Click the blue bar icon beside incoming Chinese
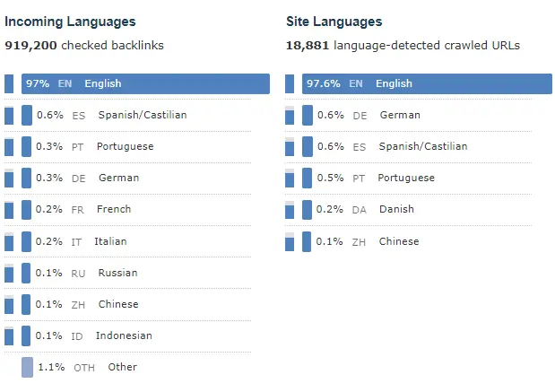The width and height of the screenshot is (555, 392). (x=26, y=304)
